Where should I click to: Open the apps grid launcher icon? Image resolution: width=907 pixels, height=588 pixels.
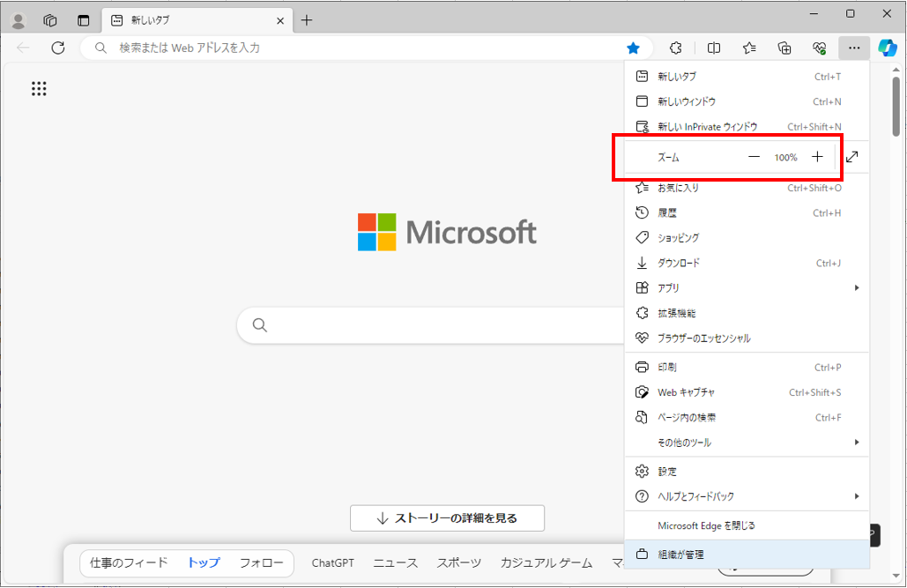tap(39, 88)
